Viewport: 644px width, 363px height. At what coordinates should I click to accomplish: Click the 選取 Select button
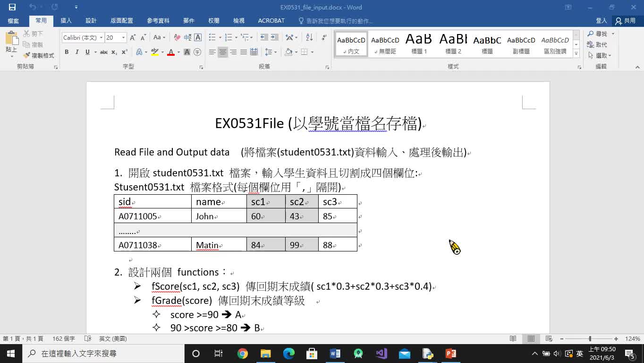tap(600, 55)
